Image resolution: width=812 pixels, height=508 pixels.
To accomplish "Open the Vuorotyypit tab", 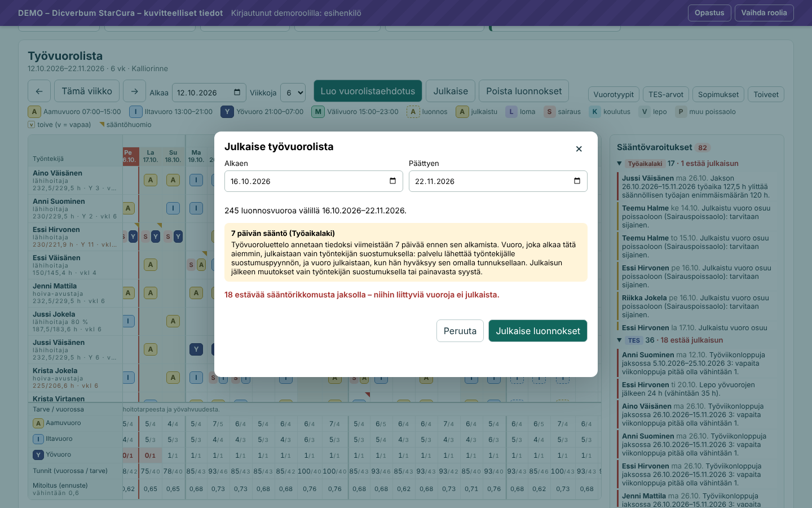I will (614, 94).
